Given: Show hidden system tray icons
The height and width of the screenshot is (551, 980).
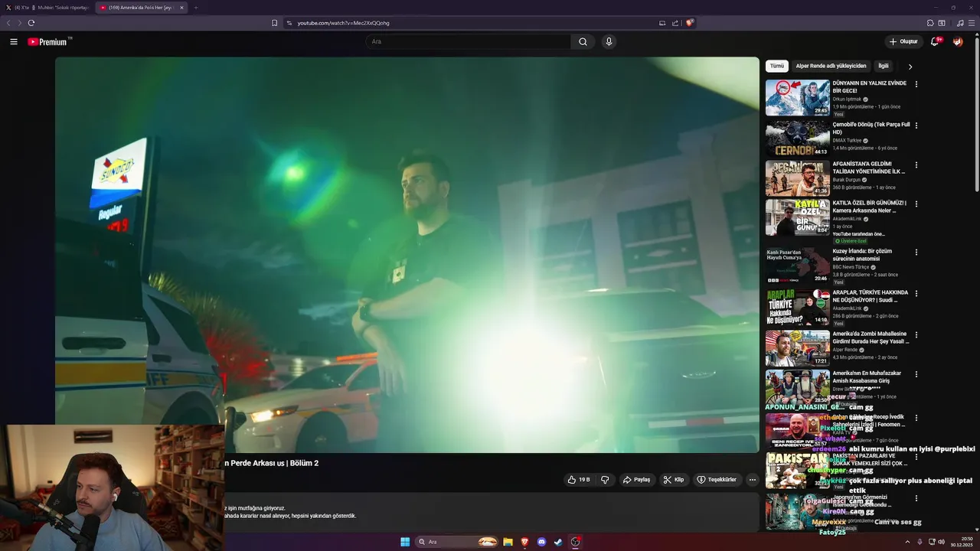Looking at the screenshot, I should click(x=907, y=542).
